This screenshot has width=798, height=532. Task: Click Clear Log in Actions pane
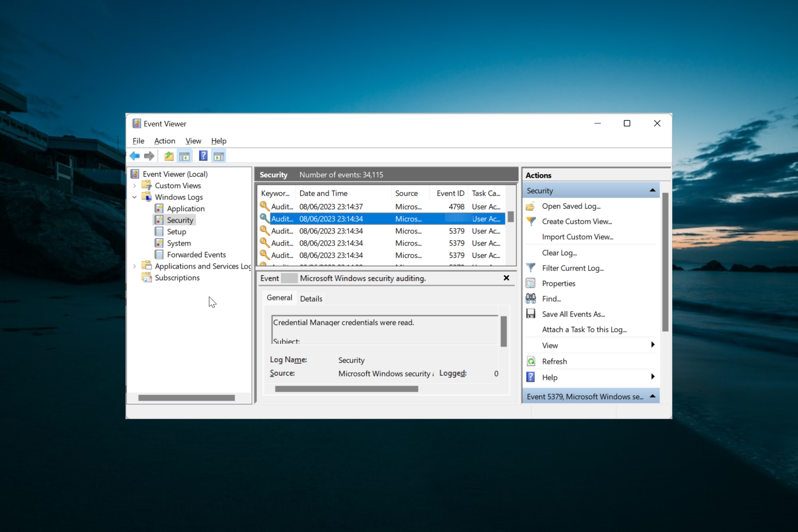point(559,253)
